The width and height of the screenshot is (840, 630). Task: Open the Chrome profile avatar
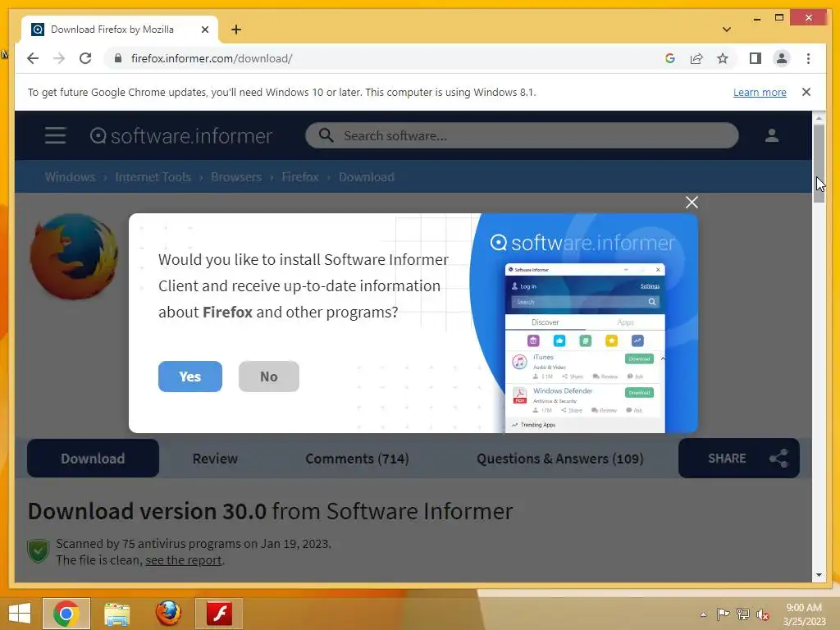point(782,58)
